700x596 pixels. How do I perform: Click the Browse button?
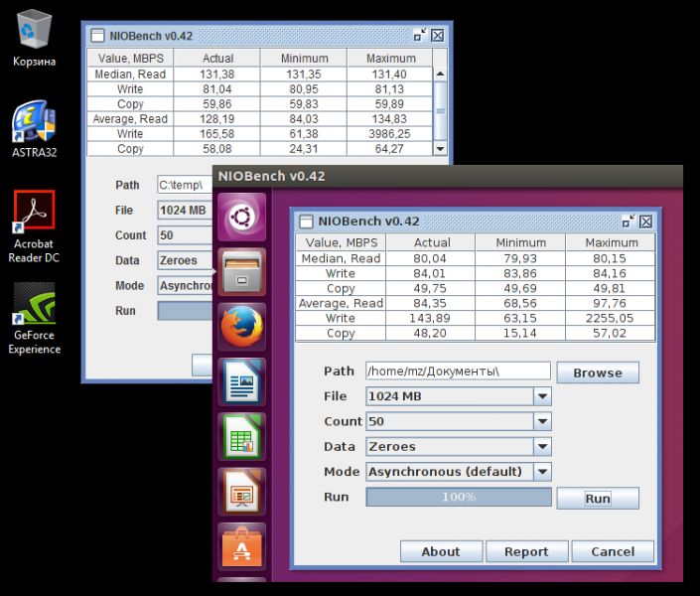[598, 372]
